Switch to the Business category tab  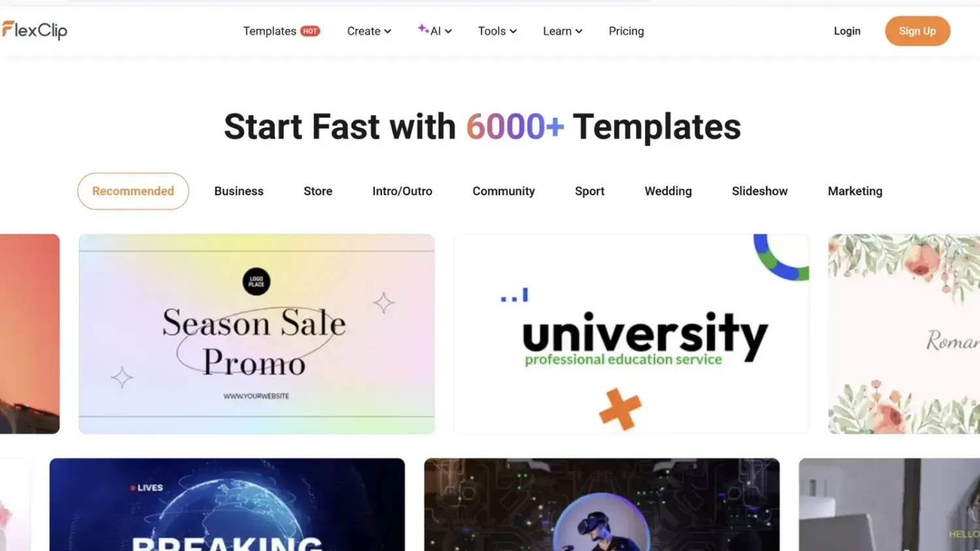tap(239, 191)
